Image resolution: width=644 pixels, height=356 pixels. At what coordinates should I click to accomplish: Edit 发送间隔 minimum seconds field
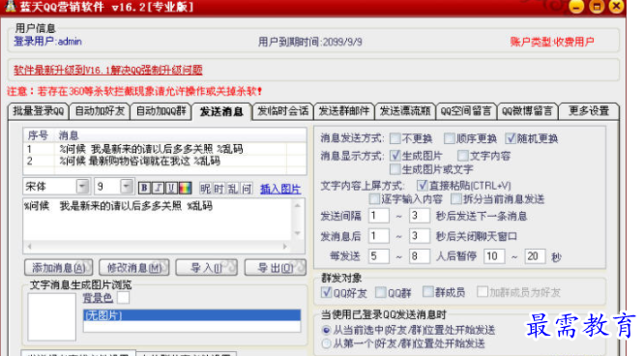(x=379, y=216)
